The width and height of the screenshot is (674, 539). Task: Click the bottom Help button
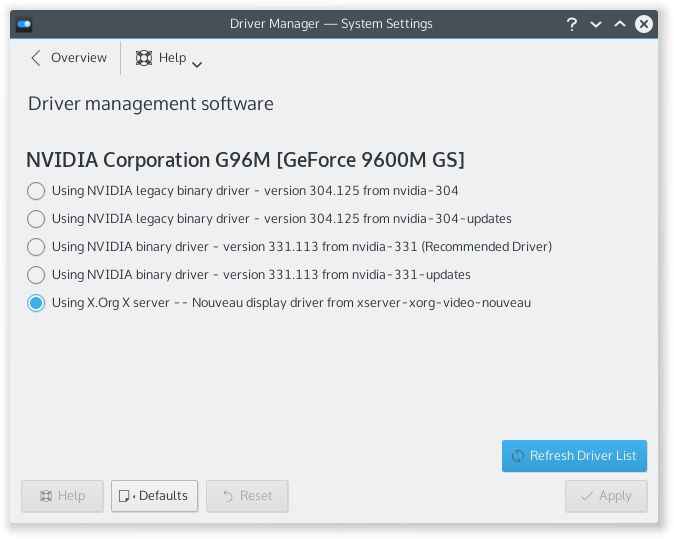(62, 496)
